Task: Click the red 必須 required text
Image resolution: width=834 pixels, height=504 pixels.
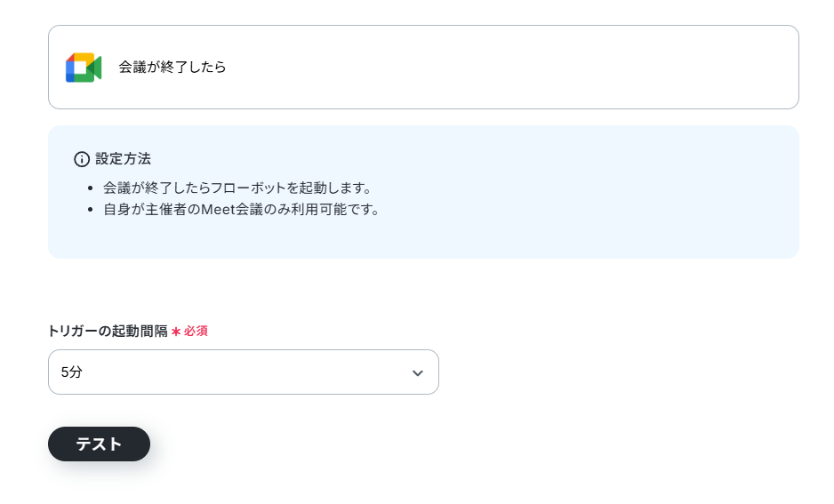Action: coord(196,332)
